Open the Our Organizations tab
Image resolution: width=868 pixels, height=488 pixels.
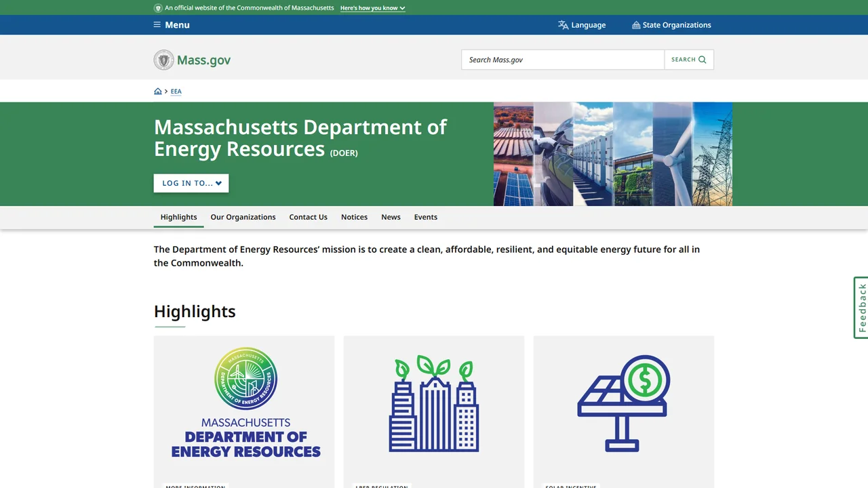point(243,217)
